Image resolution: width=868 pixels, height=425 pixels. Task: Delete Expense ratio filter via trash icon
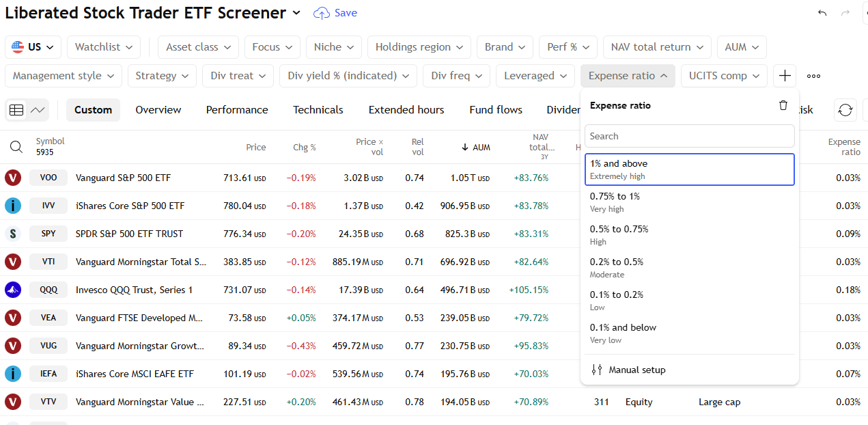click(783, 105)
